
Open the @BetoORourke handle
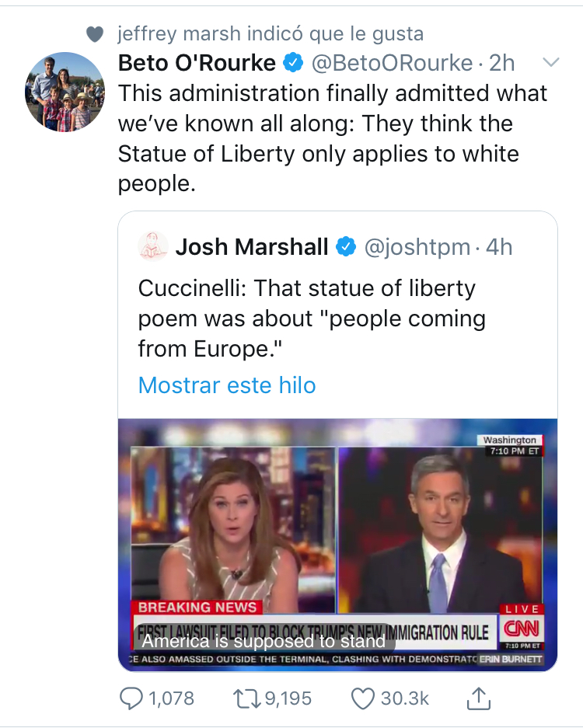pyautogui.click(x=392, y=63)
